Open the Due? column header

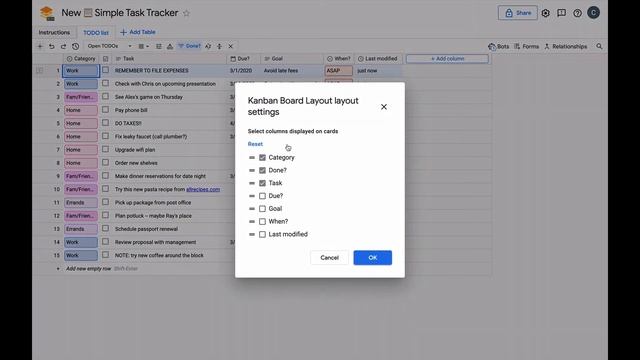click(x=244, y=59)
